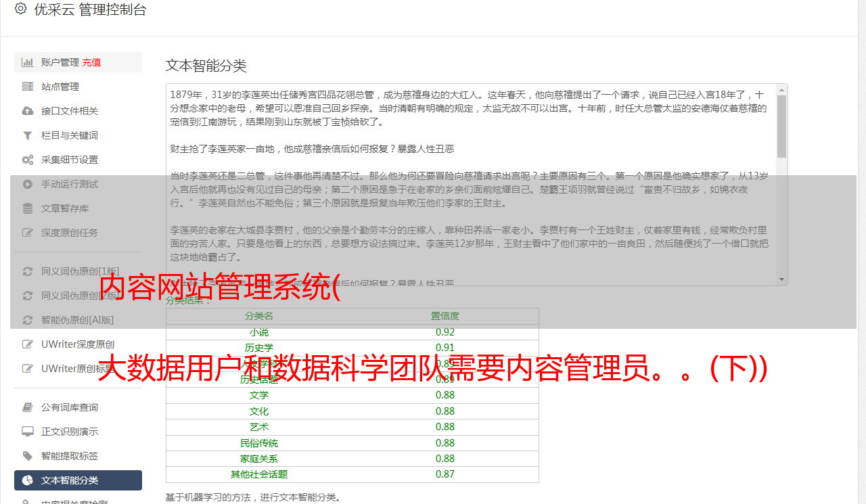
Task: Open 智能提取标签 tool
Action: coord(78,456)
